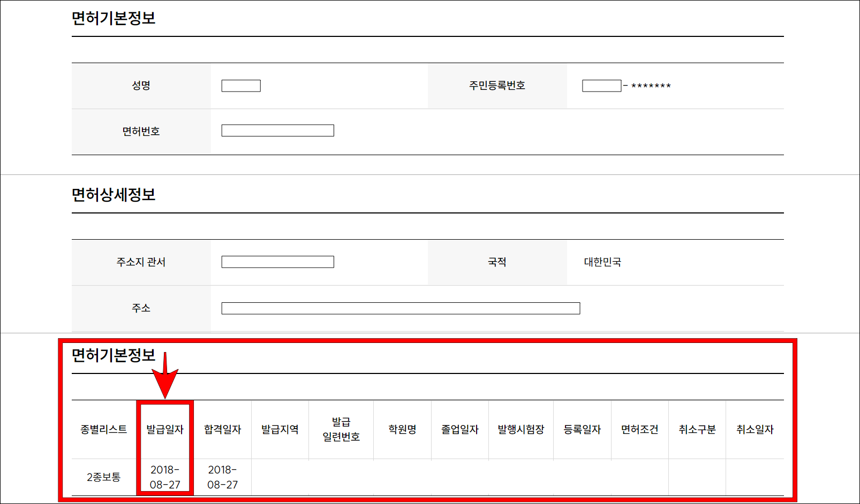Select the 주소지 관서 label cell

pos(141,262)
